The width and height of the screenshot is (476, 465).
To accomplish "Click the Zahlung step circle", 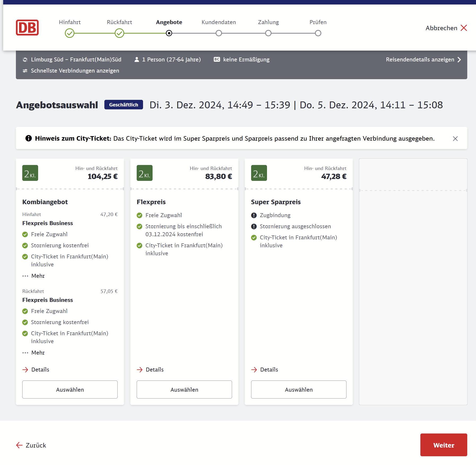I will [x=268, y=33].
